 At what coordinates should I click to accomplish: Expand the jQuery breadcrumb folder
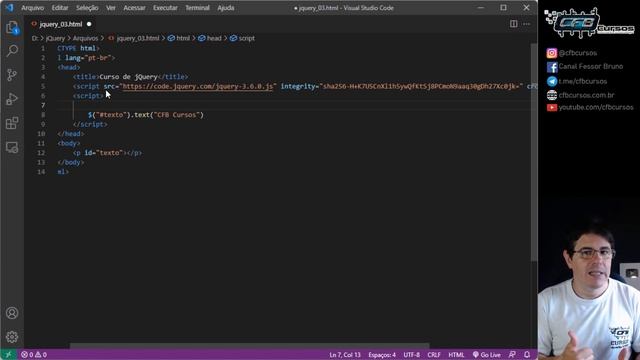(56, 38)
